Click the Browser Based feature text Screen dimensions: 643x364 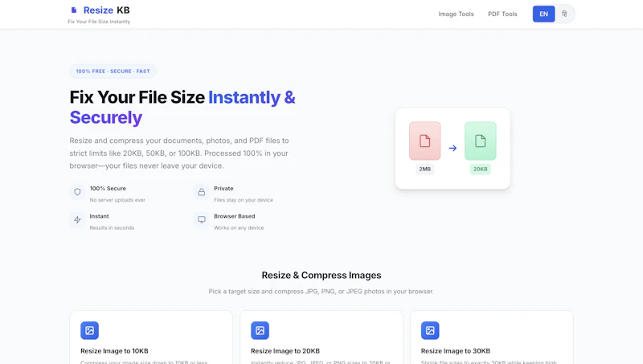(235, 216)
